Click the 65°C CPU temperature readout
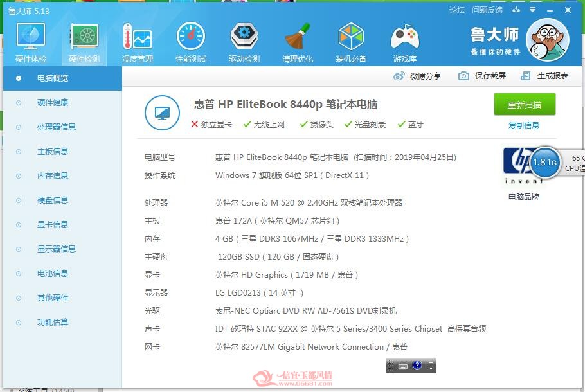Viewport: 585px width, 392px height. (x=575, y=163)
